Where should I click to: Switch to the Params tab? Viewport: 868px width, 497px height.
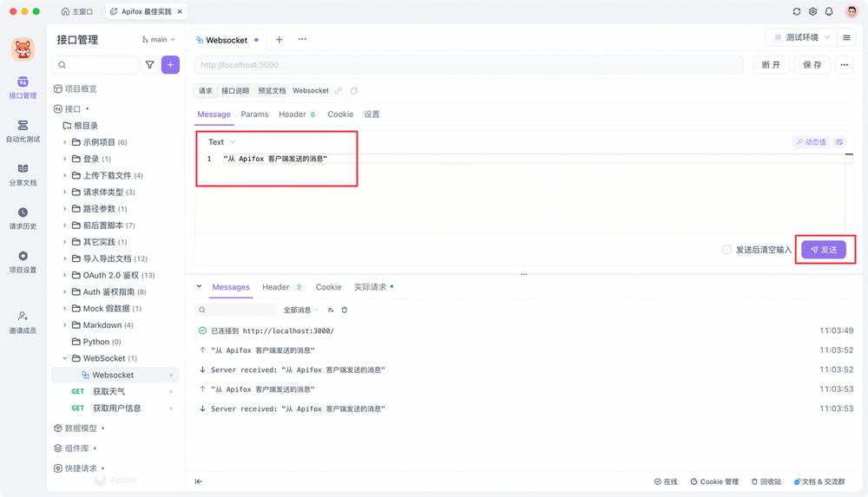(x=254, y=114)
